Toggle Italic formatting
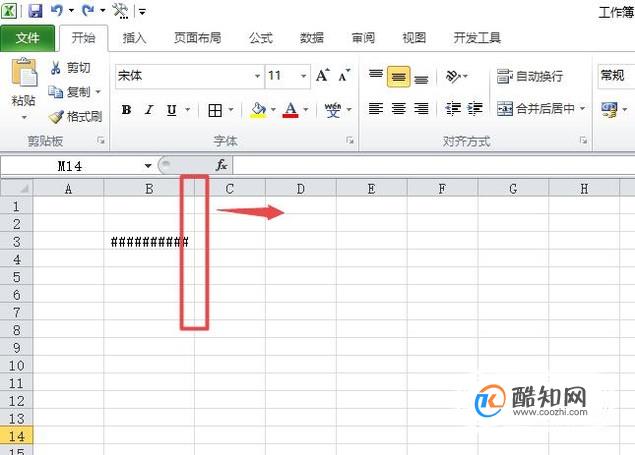Screen dimensions: 635x455 click(x=149, y=109)
